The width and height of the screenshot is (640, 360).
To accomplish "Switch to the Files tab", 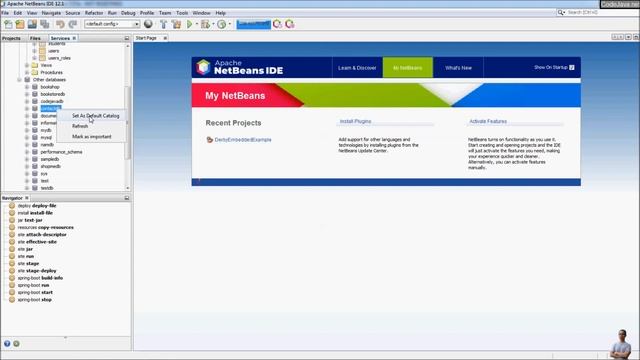I will coord(35,38).
